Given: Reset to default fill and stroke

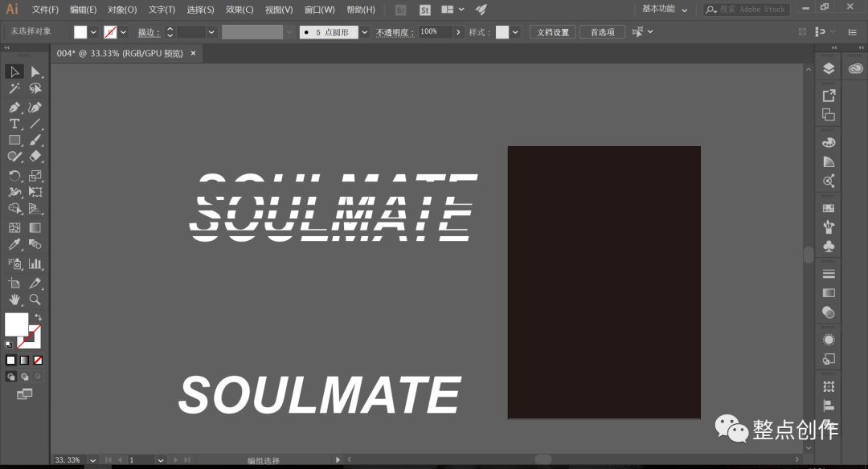Looking at the screenshot, I should point(9,345).
